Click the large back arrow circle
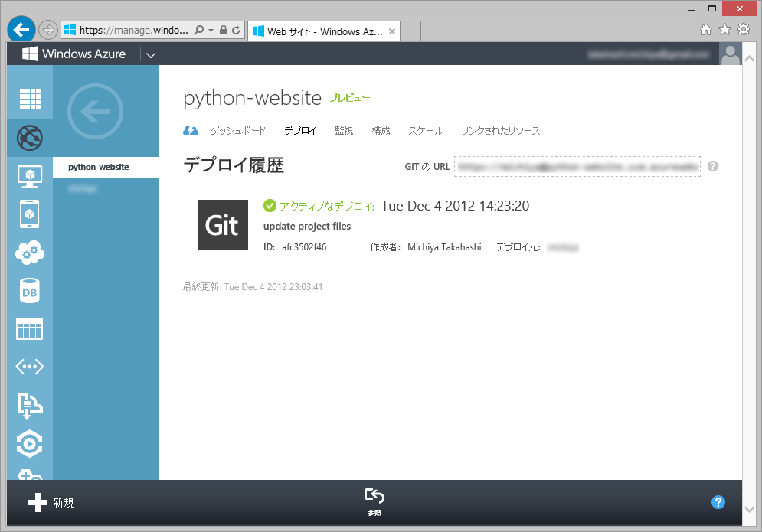 95,113
